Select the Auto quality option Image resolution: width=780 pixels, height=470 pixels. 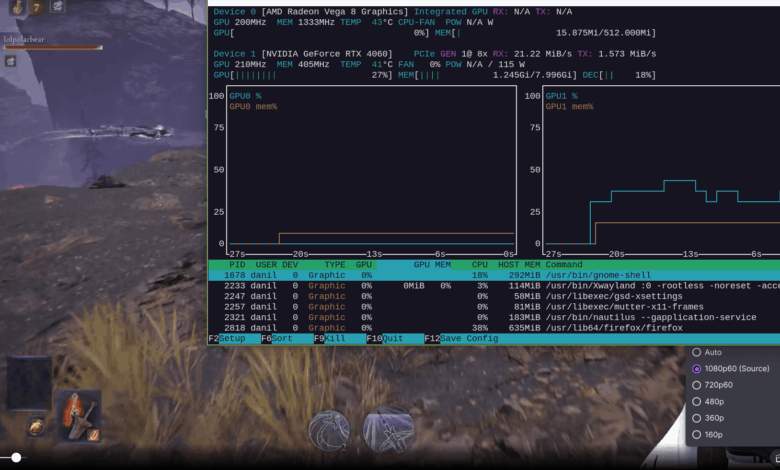(707, 352)
